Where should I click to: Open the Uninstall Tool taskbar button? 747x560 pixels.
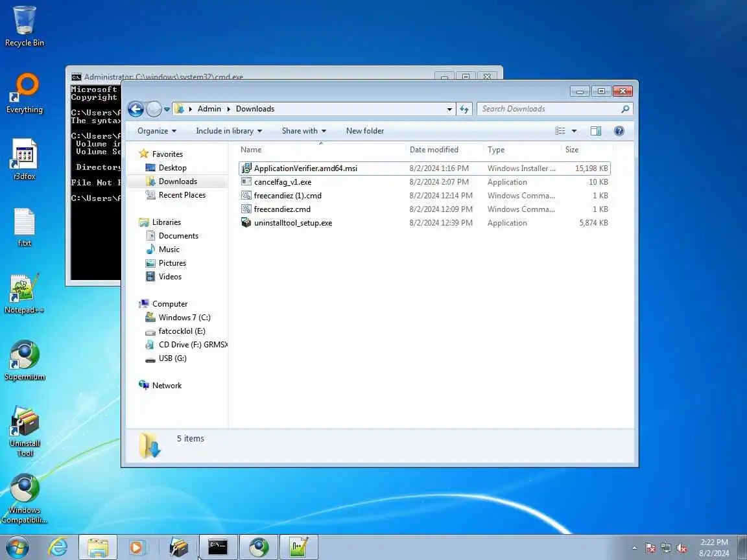pyautogui.click(x=178, y=547)
